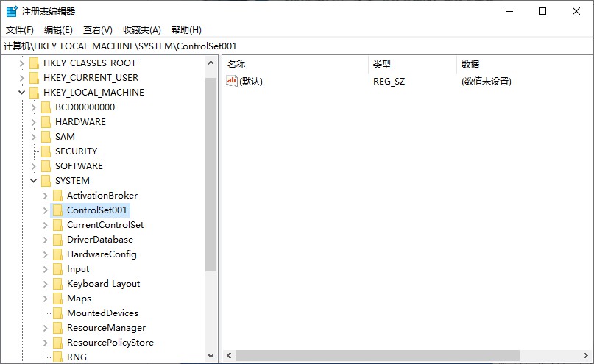The height and width of the screenshot is (364, 594).
Task: Expand the HARDWARE key
Action: pos(33,122)
